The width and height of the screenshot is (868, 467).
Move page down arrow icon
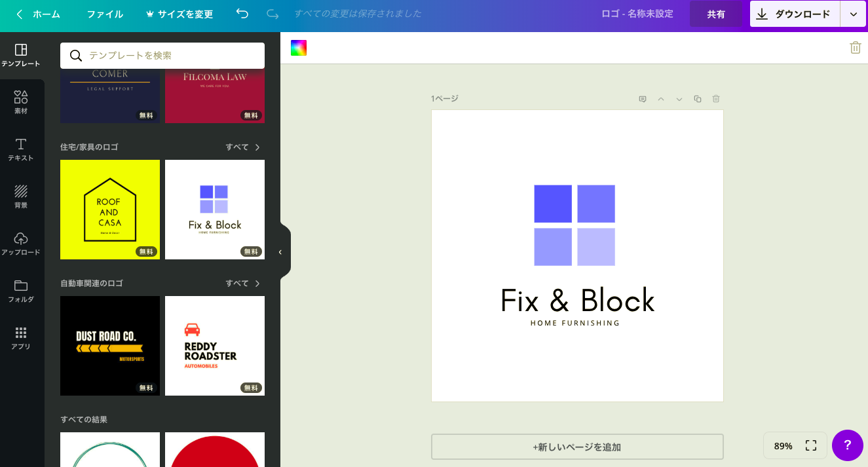pos(679,99)
